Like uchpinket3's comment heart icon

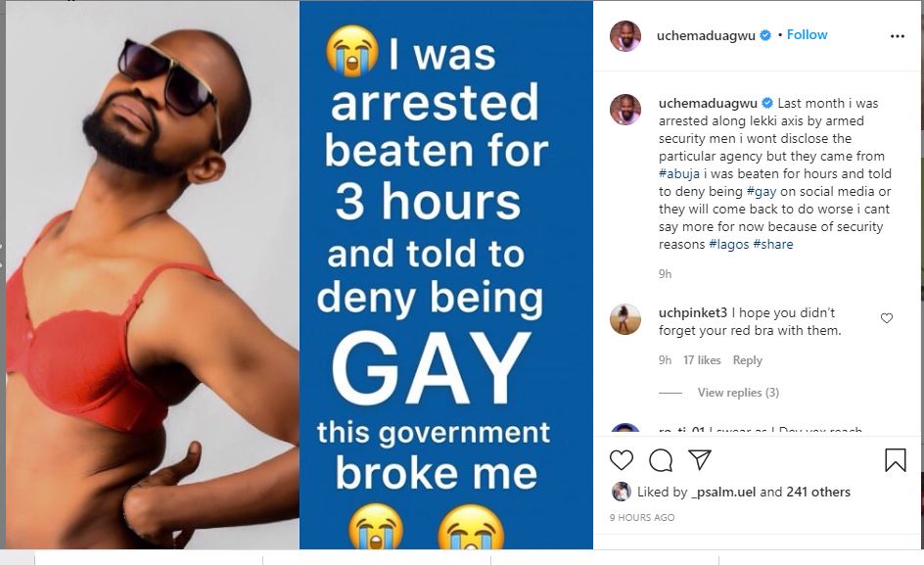886,318
